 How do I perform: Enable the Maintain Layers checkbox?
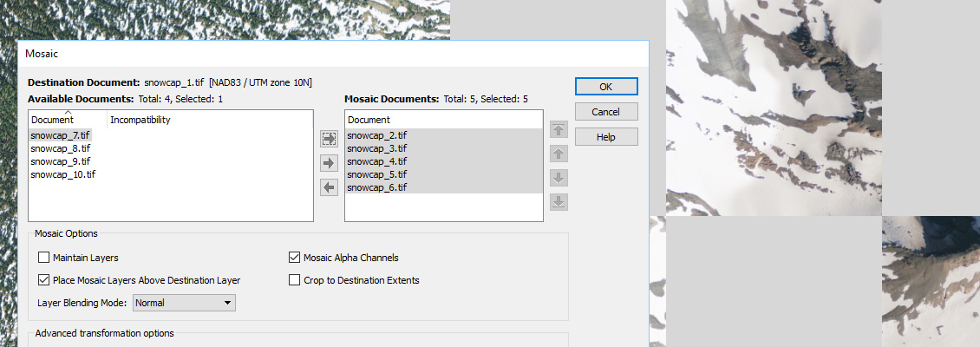pos(43,257)
